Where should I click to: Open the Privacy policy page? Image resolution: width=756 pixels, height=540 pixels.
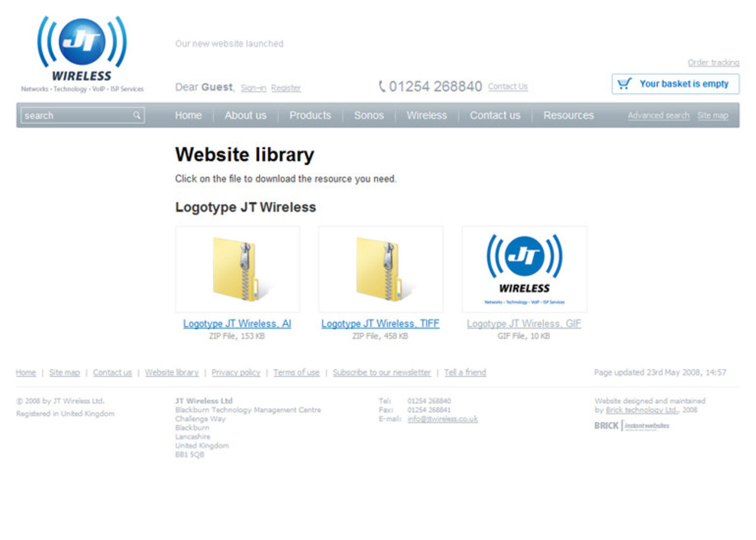(236, 372)
